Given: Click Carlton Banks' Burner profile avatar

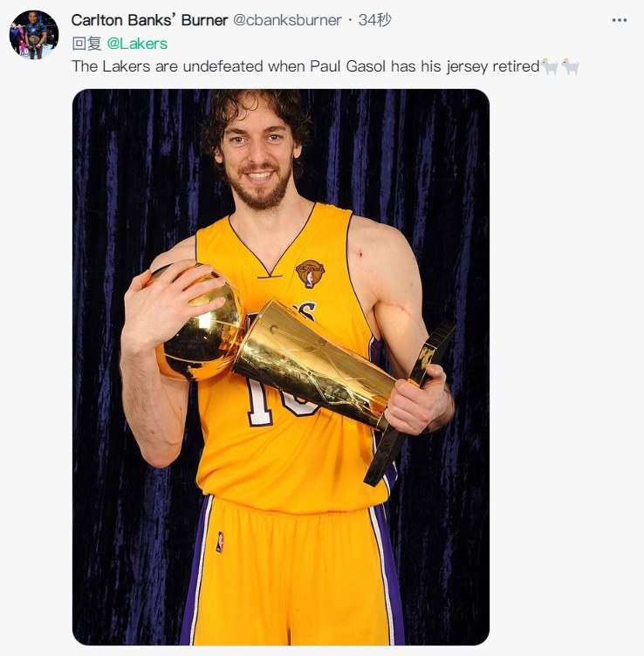Looking at the screenshot, I should click(x=34, y=35).
